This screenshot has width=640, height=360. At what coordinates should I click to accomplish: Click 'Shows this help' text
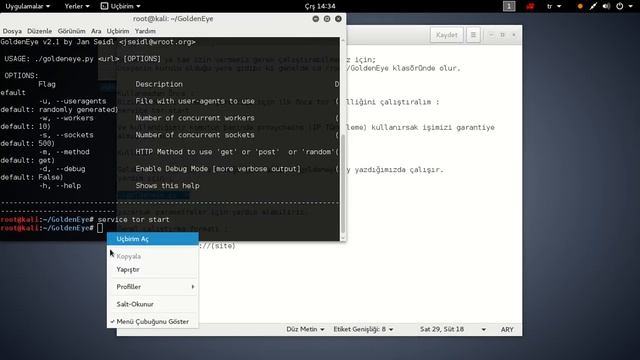167,186
